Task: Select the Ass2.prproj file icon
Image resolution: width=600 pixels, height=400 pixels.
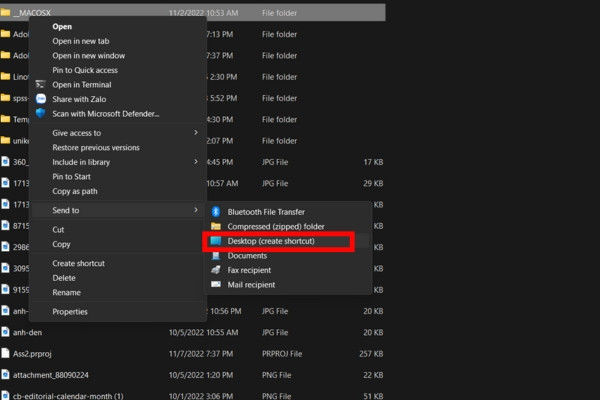Action: (5, 353)
